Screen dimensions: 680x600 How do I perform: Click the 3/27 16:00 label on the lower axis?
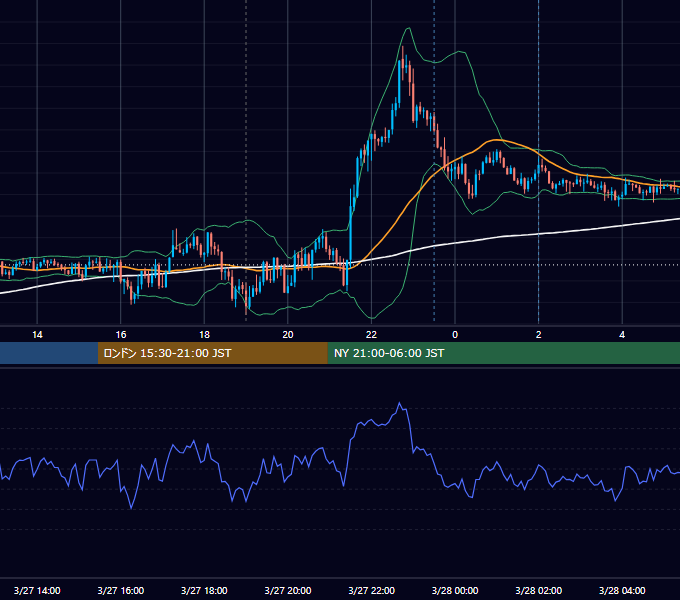(x=121, y=590)
